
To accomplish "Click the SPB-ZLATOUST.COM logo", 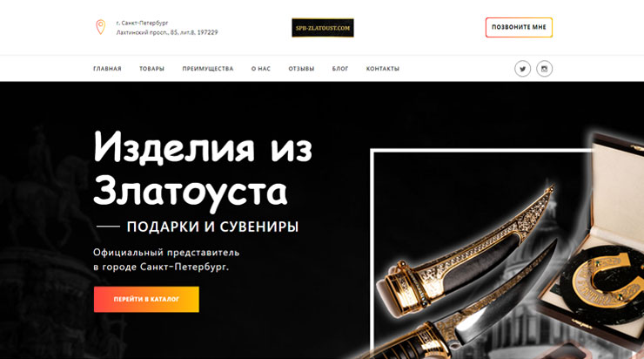I will point(323,28).
